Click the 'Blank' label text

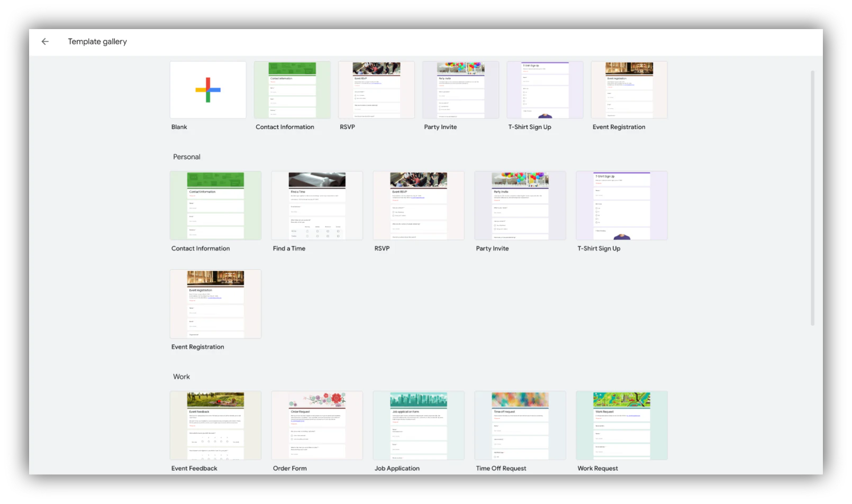pos(179,127)
